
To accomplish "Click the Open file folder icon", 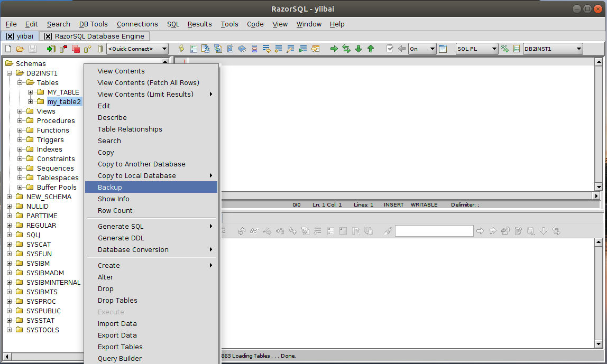I will click(20, 49).
